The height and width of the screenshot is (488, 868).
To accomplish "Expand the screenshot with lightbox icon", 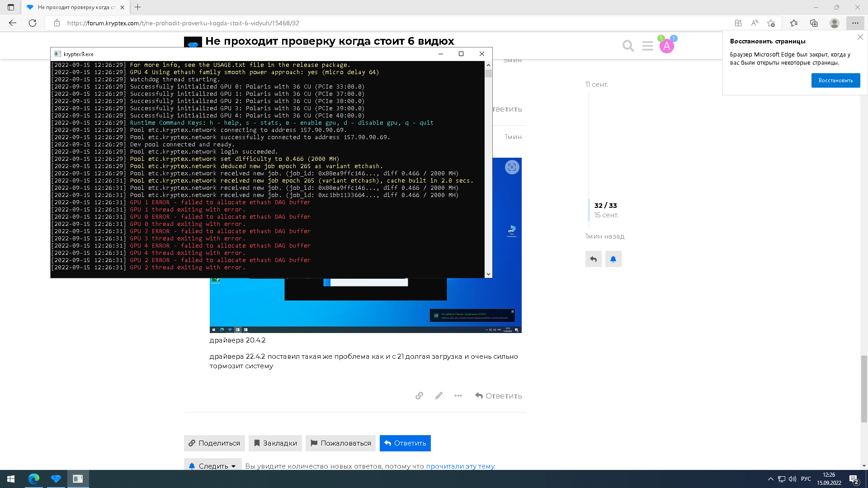I will click(x=512, y=167).
